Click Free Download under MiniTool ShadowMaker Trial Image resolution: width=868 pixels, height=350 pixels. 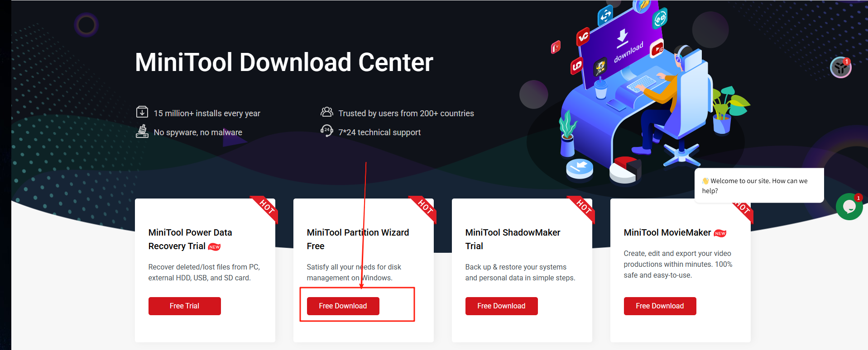click(x=501, y=306)
